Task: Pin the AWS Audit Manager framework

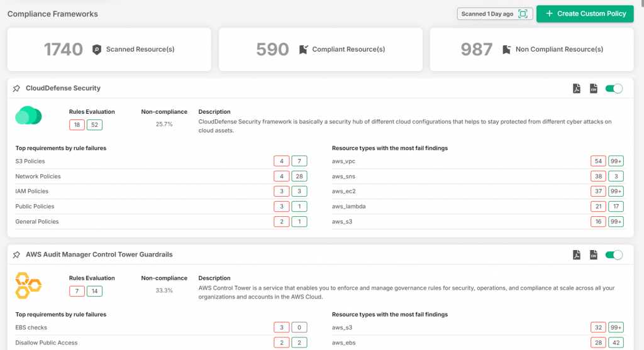Action: pyautogui.click(x=16, y=254)
